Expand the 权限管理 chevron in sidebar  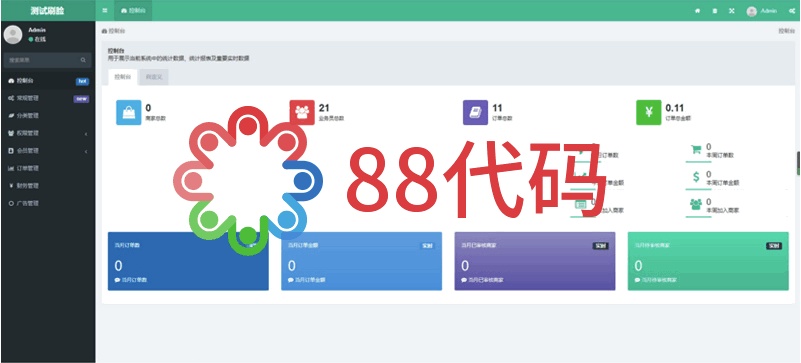(x=86, y=134)
